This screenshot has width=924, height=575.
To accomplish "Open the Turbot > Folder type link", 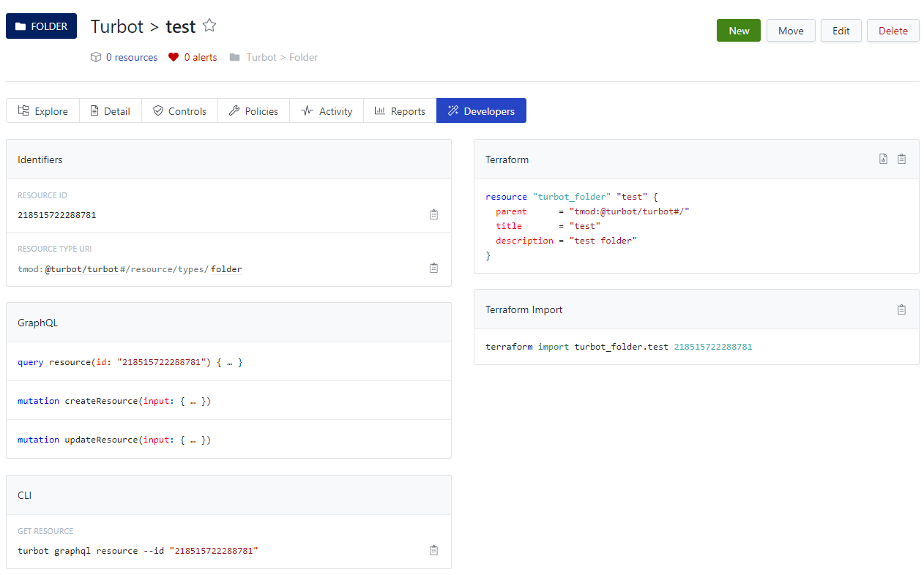I will pyautogui.click(x=282, y=57).
